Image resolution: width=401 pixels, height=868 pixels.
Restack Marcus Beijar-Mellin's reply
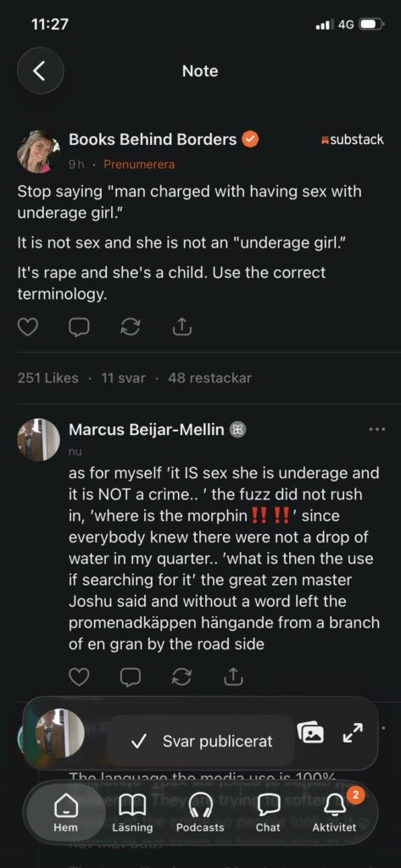pos(181,676)
